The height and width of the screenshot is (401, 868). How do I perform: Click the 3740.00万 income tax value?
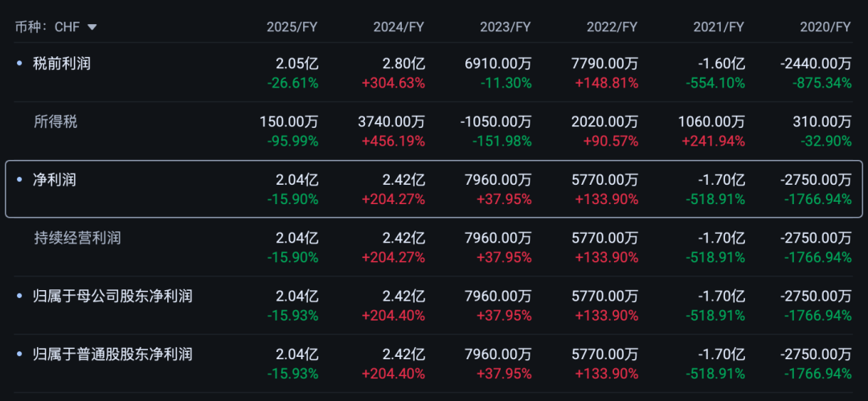[391, 122]
